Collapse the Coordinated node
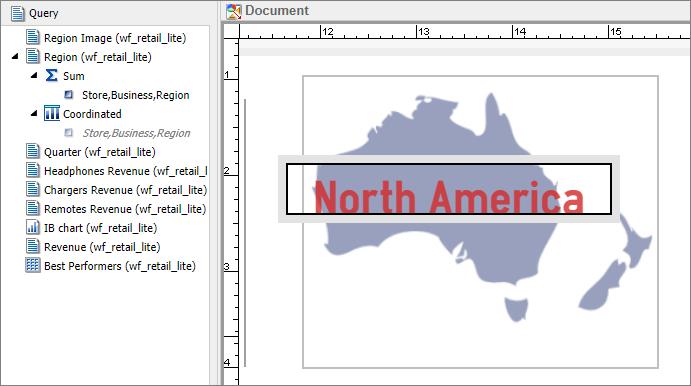Viewport: 691px width, 386px height. click(34, 113)
